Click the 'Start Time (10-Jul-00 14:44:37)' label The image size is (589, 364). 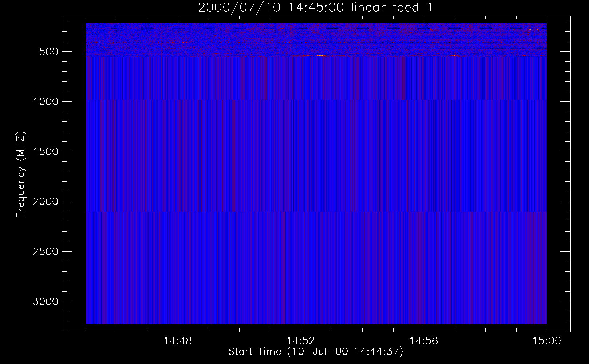[x=316, y=352]
